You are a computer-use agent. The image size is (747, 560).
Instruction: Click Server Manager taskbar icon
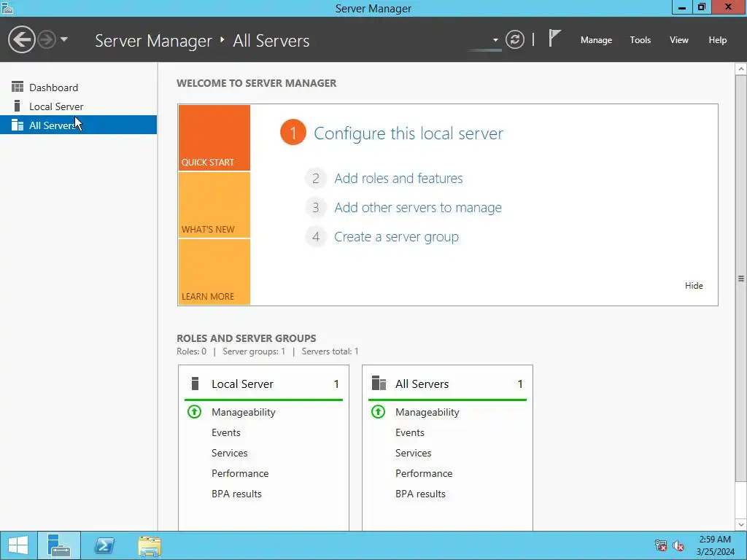[59, 545]
